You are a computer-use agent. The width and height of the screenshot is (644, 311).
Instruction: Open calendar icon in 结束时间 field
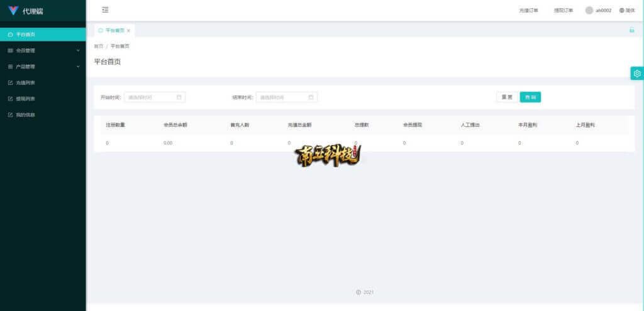point(311,97)
